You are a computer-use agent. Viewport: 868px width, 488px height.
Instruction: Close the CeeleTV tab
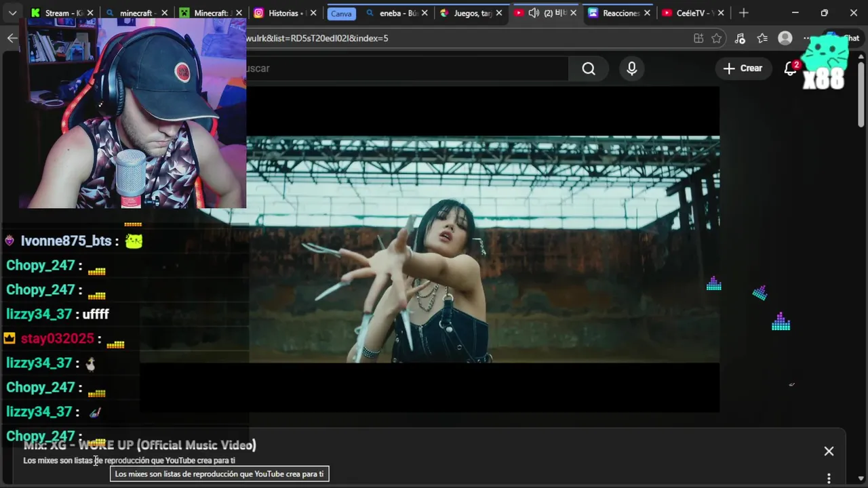[x=721, y=13]
